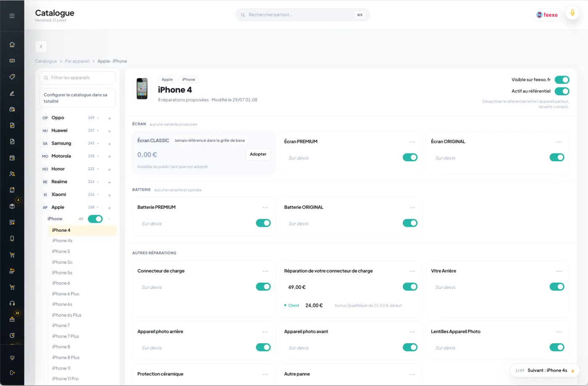Expand the Oppo brand with plus

coord(109,118)
